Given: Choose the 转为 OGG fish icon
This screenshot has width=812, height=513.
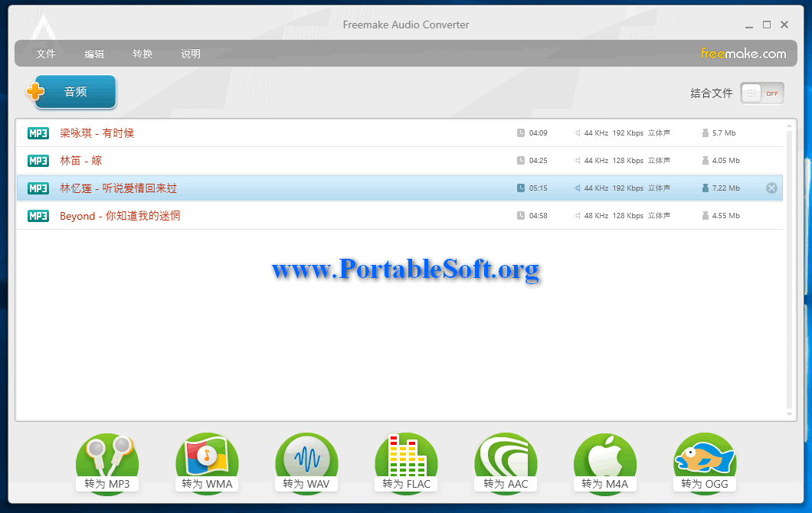Looking at the screenshot, I should (x=705, y=463).
